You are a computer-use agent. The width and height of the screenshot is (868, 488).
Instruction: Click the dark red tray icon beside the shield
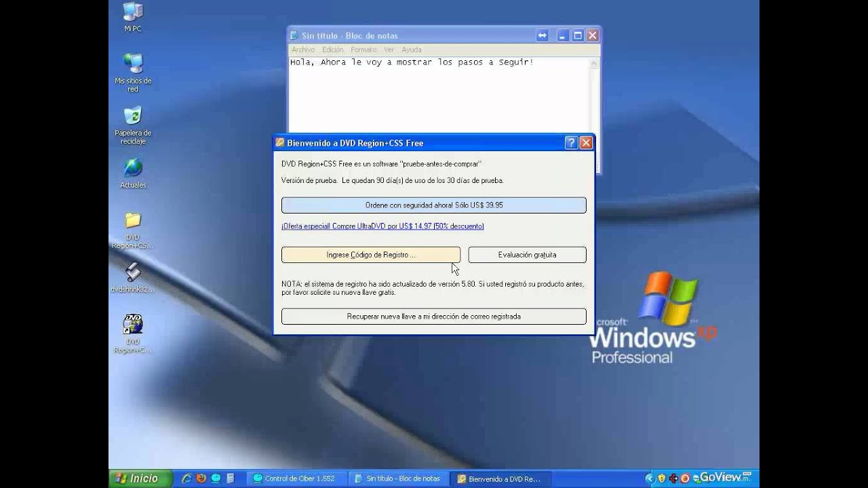(673, 479)
